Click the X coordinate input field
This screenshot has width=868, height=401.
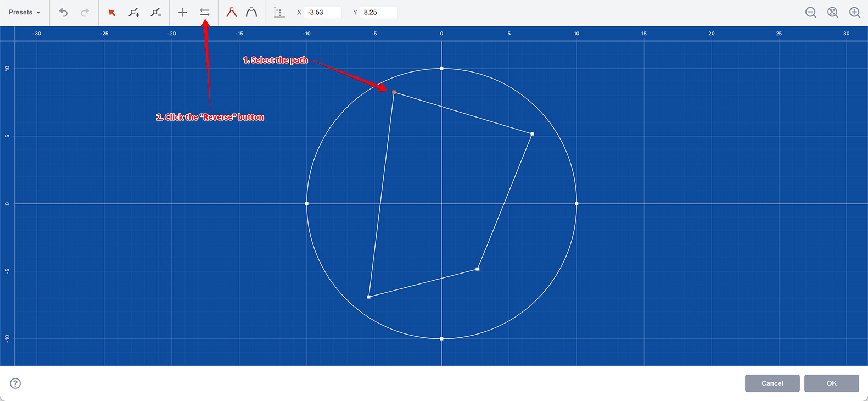pos(323,12)
